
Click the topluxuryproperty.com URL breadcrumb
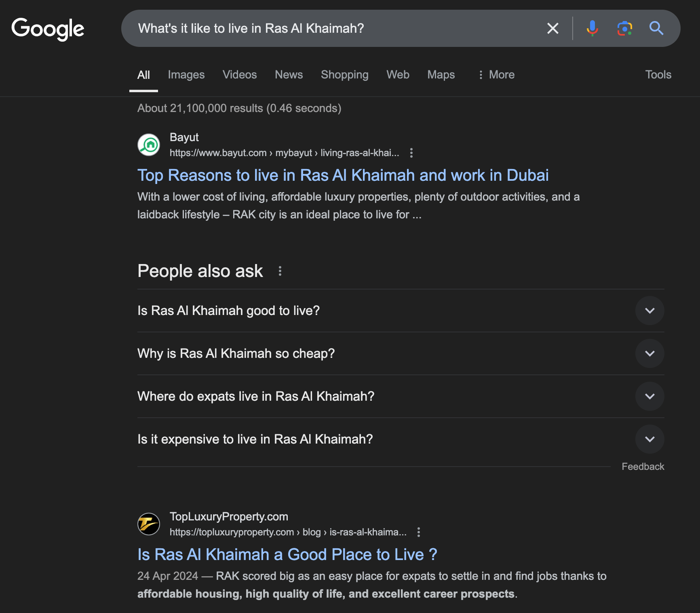pyautogui.click(x=288, y=532)
